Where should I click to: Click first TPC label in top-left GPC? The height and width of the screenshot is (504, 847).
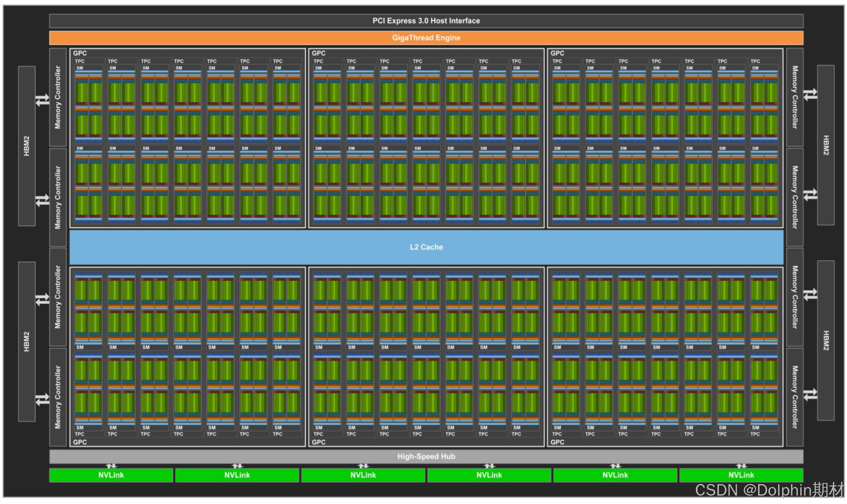click(x=80, y=61)
